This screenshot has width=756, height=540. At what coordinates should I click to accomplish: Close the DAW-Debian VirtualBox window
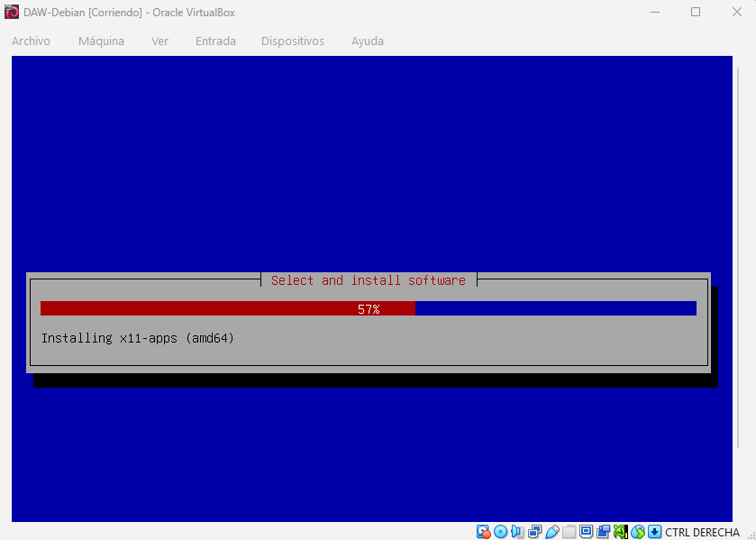[737, 12]
